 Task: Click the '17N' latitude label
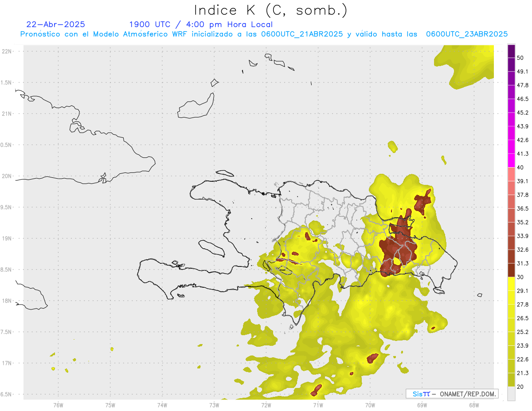click(x=7, y=363)
